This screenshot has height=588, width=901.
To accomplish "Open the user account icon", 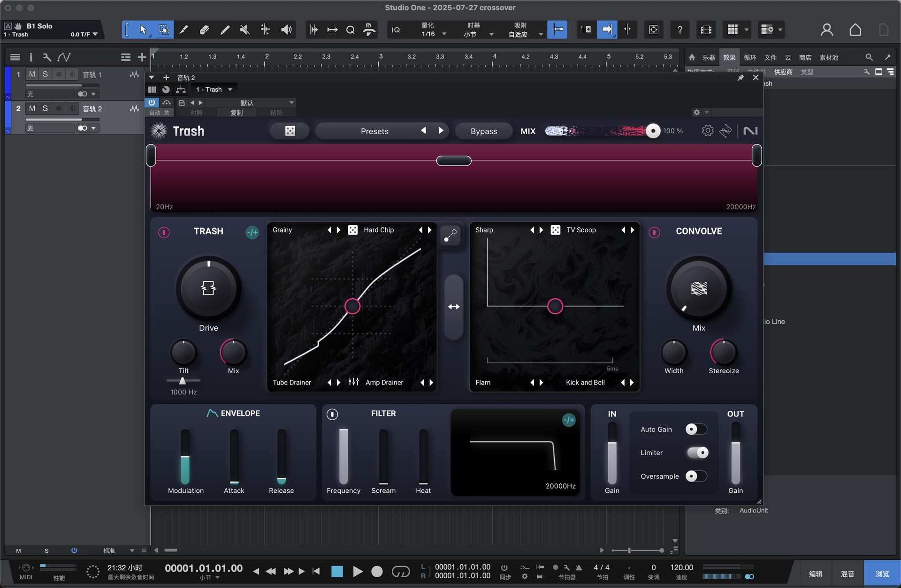I will (x=826, y=30).
